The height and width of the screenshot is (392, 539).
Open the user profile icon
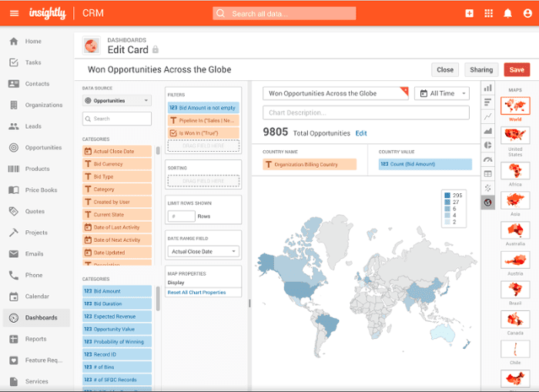(x=527, y=13)
